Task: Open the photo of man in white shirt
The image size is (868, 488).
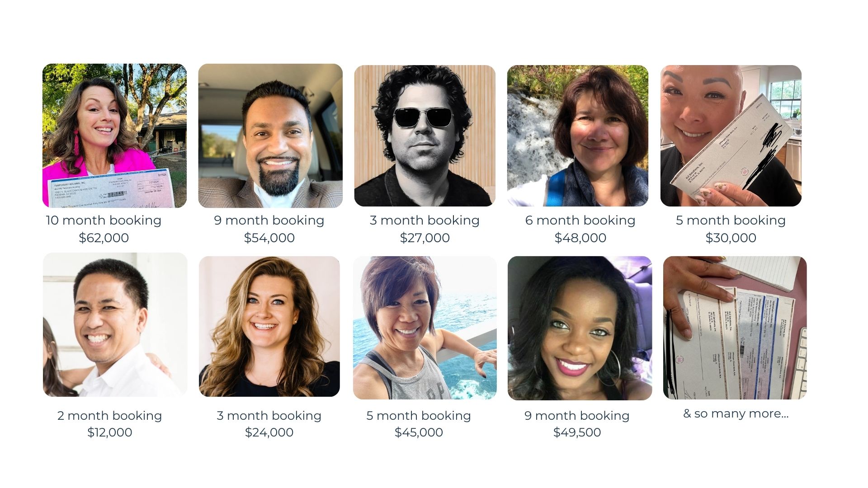Action: click(115, 324)
